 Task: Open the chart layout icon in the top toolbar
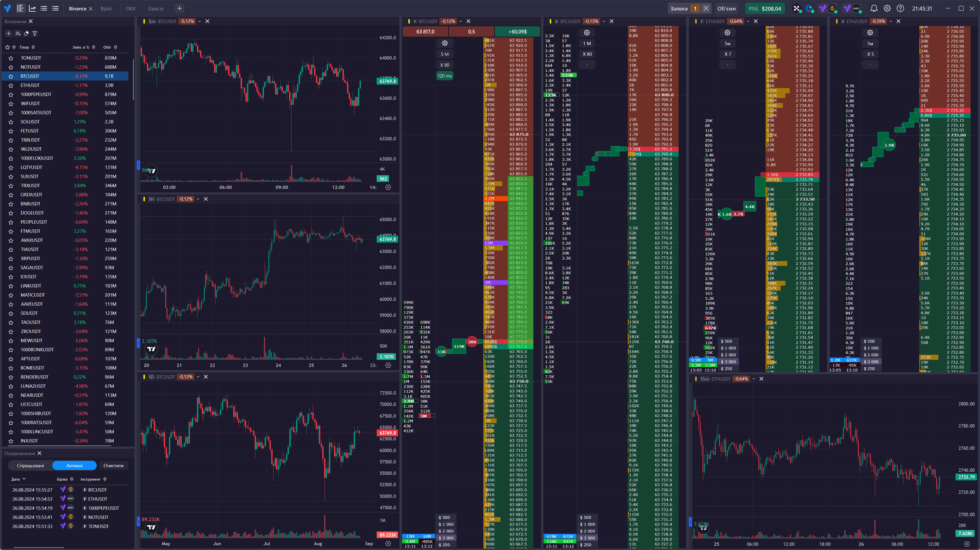click(32, 8)
